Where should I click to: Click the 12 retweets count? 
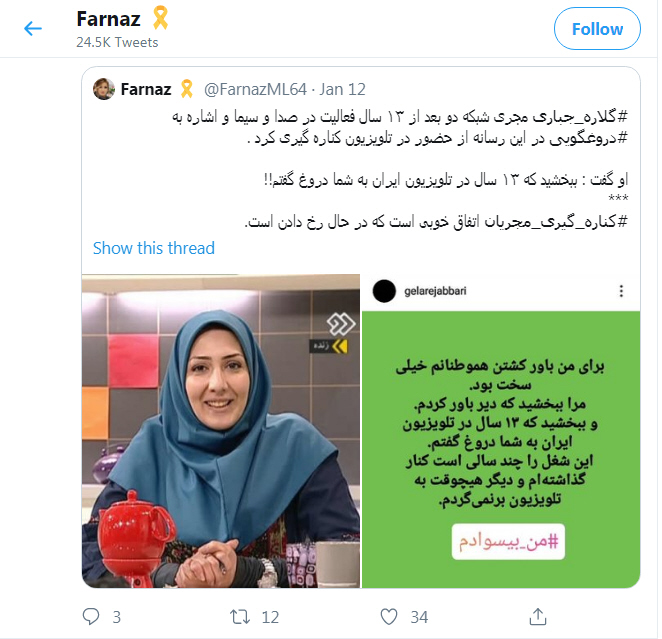270,617
